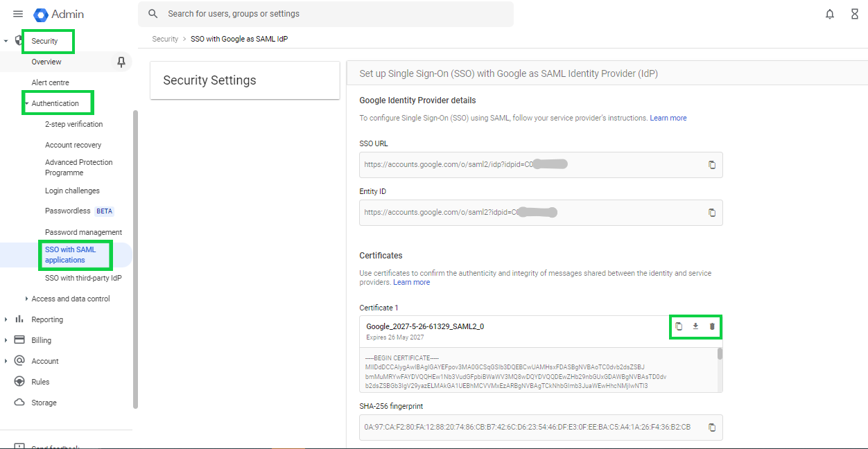Open Password management page
The image size is (868, 449).
pyautogui.click(x=83, y=233)
